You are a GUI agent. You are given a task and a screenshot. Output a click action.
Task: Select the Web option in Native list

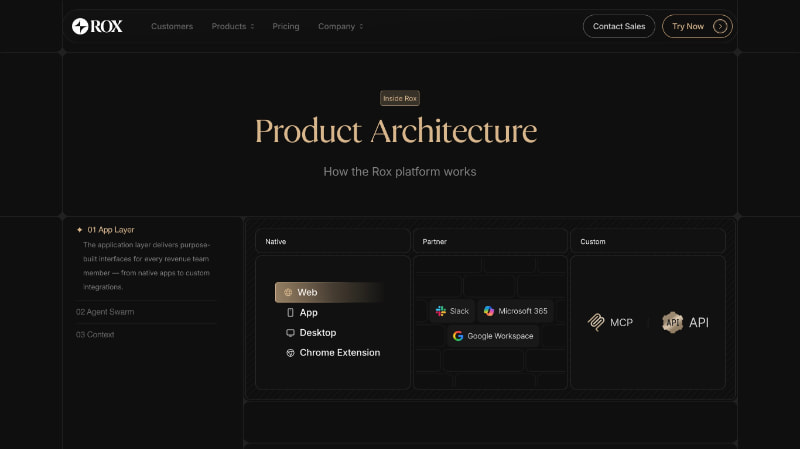[329, 292]
